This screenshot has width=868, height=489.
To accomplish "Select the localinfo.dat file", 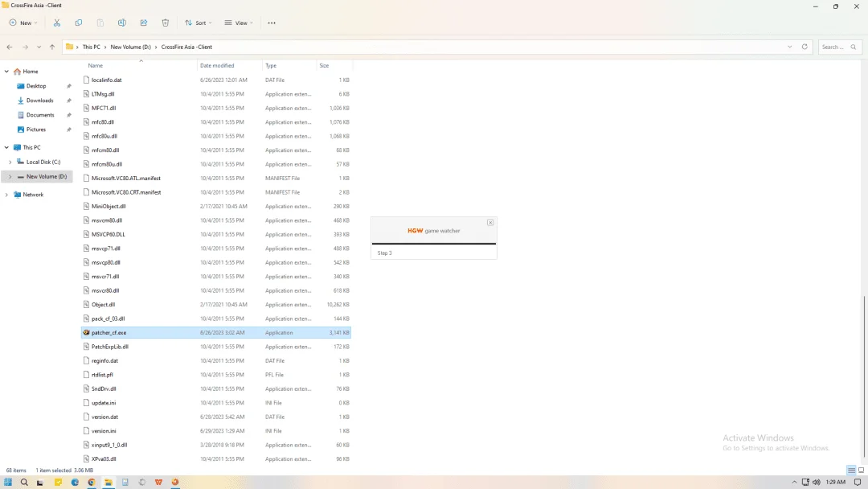I will [216, 80].
